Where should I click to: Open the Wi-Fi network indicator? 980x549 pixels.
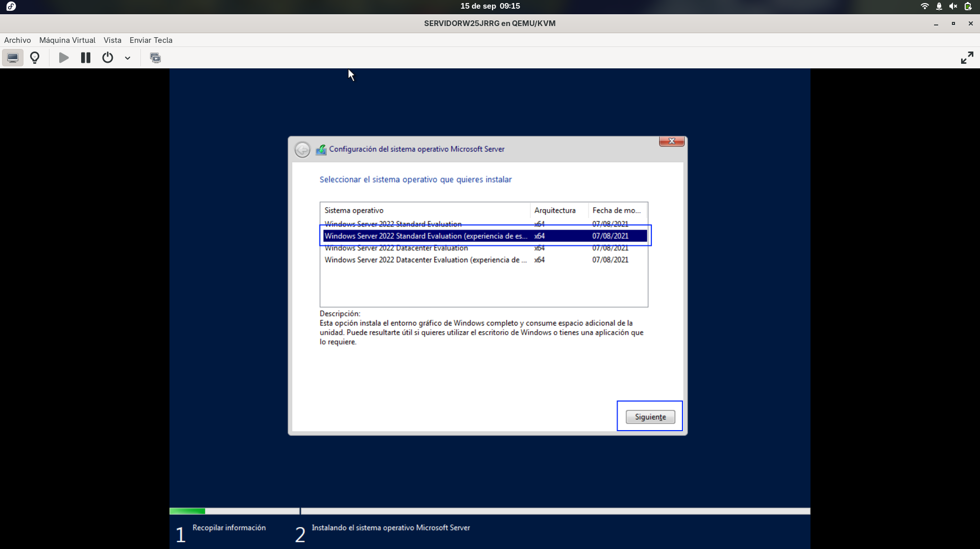click(x=924, y=6)
